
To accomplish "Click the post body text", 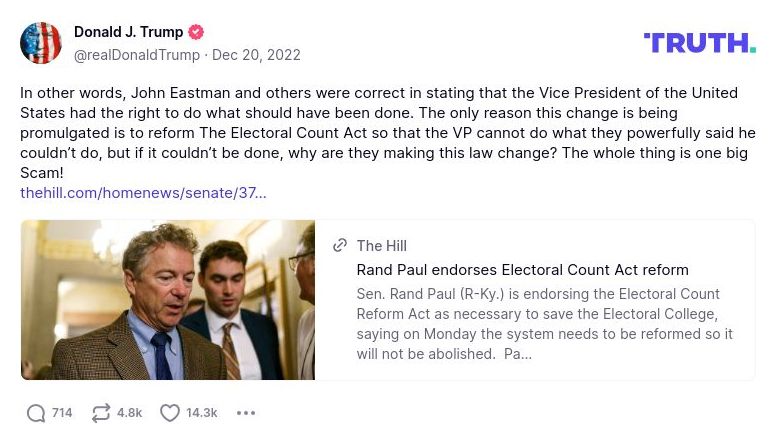I will [x=380, y=132].
